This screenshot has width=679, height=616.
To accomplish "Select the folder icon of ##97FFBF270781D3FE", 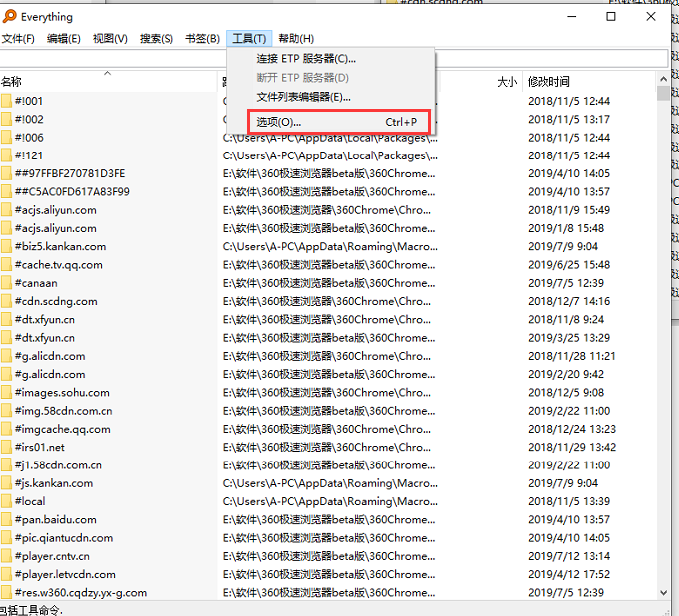I will click(x=6, y=173).
